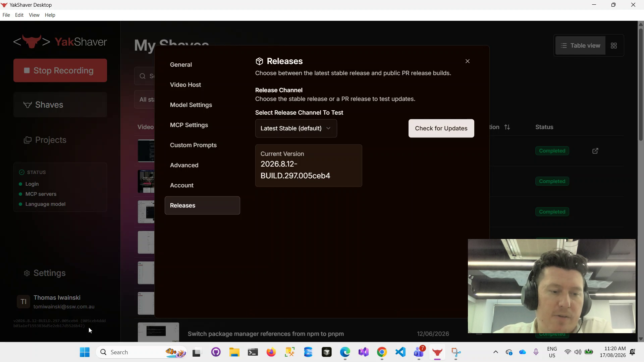
Task: Open the taskbar clock and date
Action: point(613,352)
